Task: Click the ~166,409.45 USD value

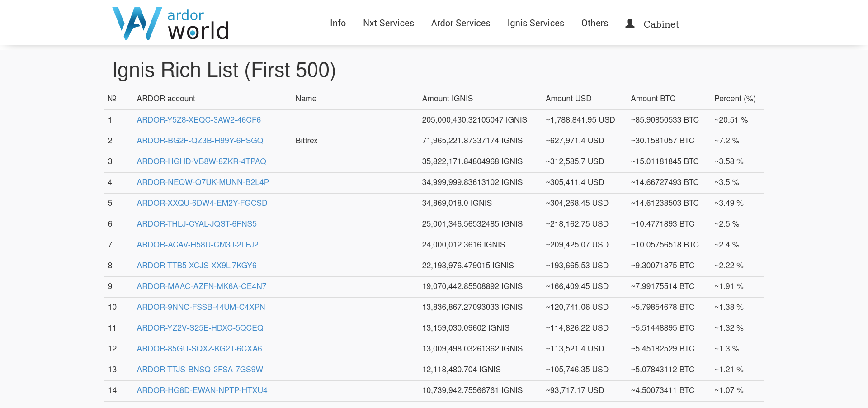Action: coord(577,286)
